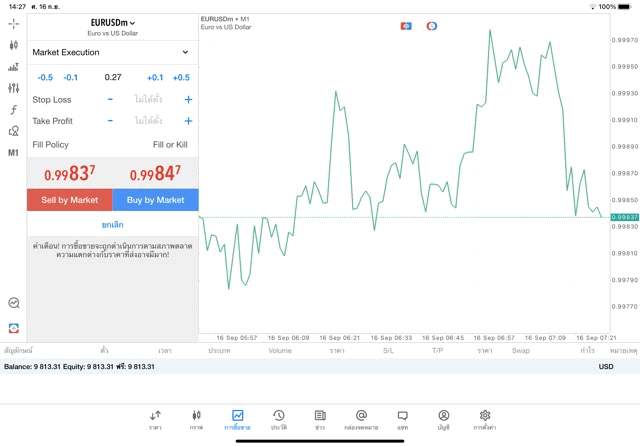Open chart type candlestick icon
The width and height of the screenshot is (640, 447).
click(x=13, y=45)
